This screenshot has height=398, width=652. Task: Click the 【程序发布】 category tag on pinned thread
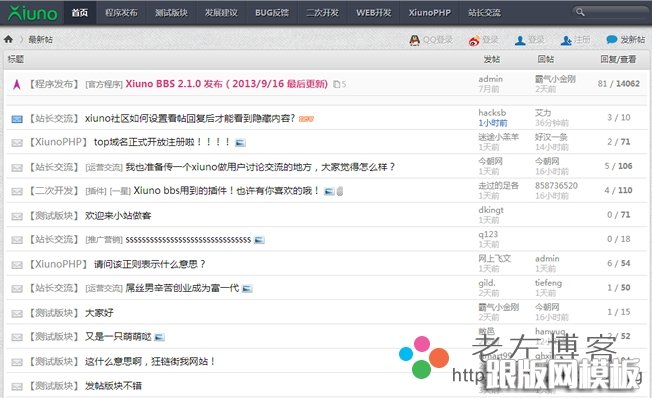click(x=54, y=84)
